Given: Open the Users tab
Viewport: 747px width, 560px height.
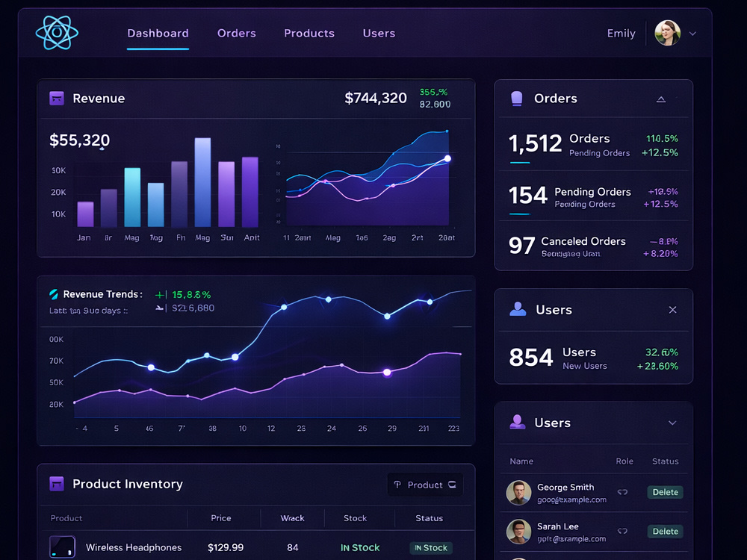Looking at the screenshot, I should point(379,34).
